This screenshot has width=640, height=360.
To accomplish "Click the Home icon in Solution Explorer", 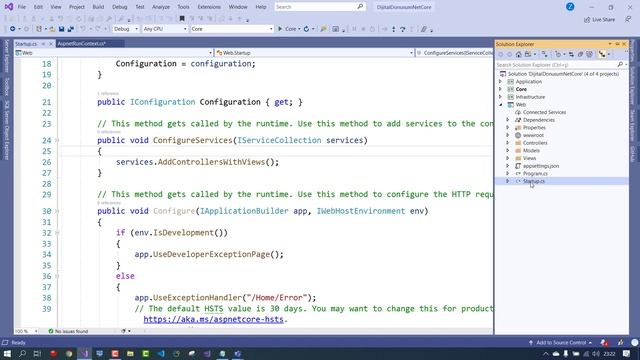I will (x=518, y=54).
